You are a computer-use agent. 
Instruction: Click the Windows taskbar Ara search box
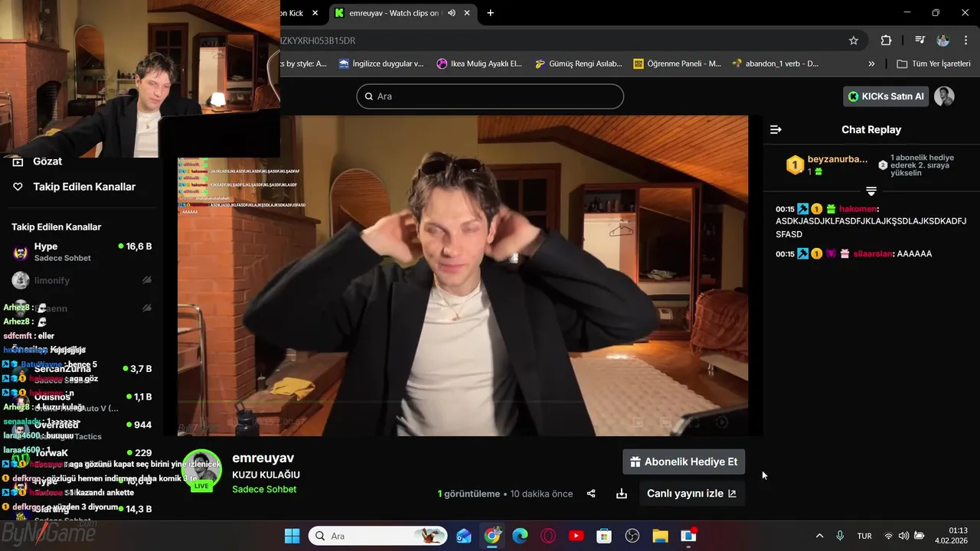click(378, 536)
